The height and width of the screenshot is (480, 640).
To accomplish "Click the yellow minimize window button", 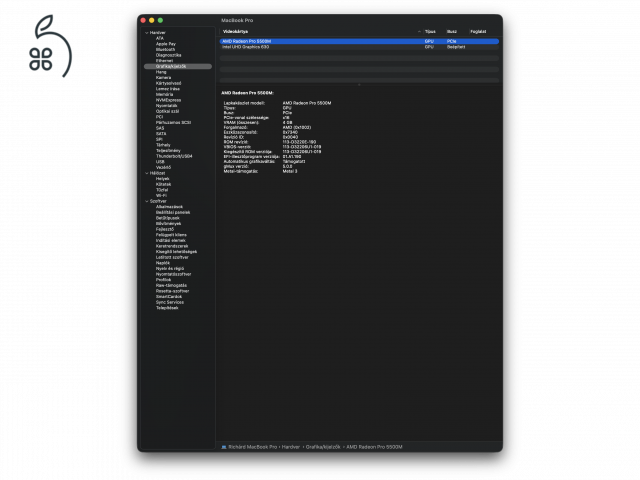I will 152,20.
